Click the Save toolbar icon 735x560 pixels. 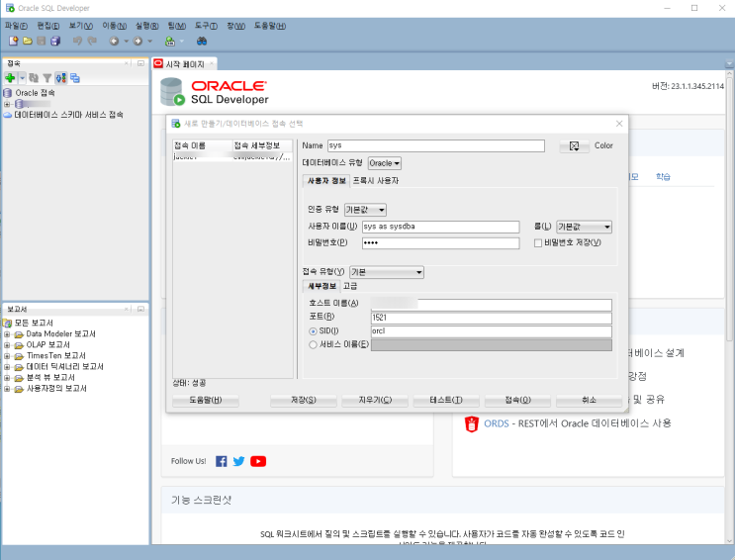42,41
